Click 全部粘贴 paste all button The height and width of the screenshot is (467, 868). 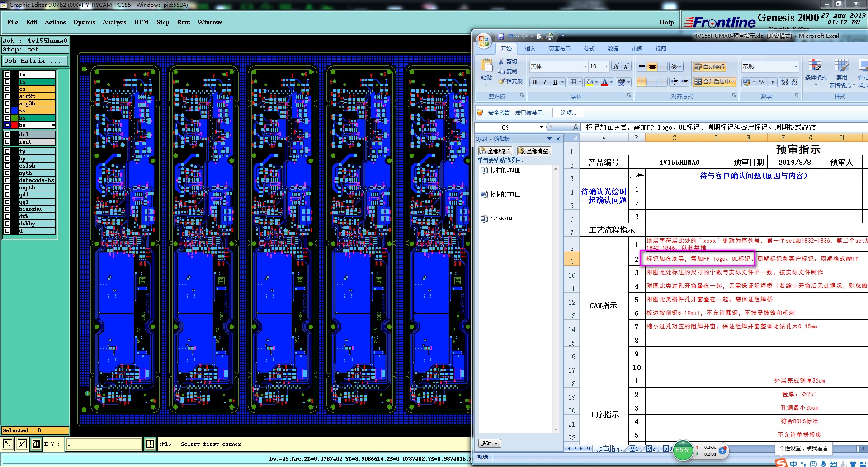[x=495, y=151]
